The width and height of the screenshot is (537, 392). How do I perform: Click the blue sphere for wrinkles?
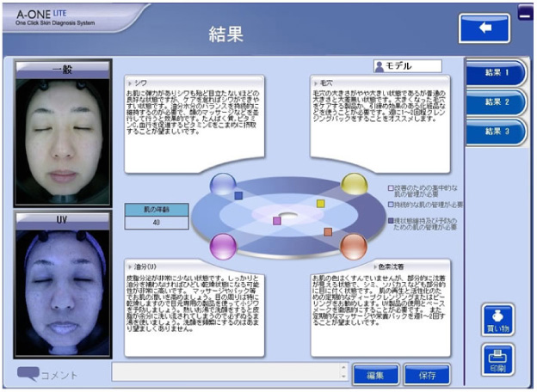tap(223, 184)
